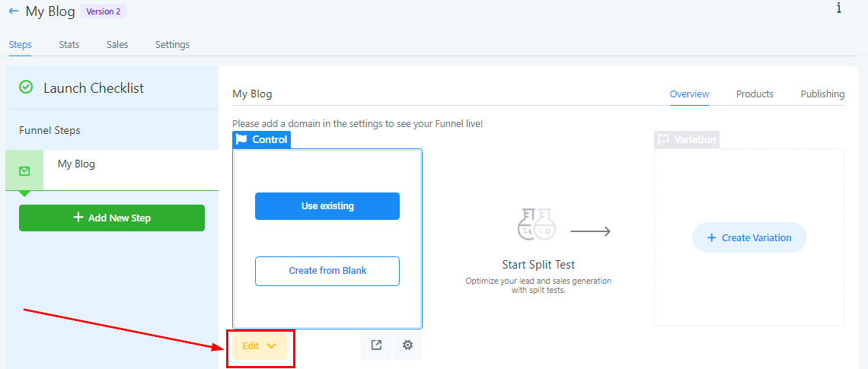
Task: Click the envelope icon for My Blog step
Action: [24, 170]
